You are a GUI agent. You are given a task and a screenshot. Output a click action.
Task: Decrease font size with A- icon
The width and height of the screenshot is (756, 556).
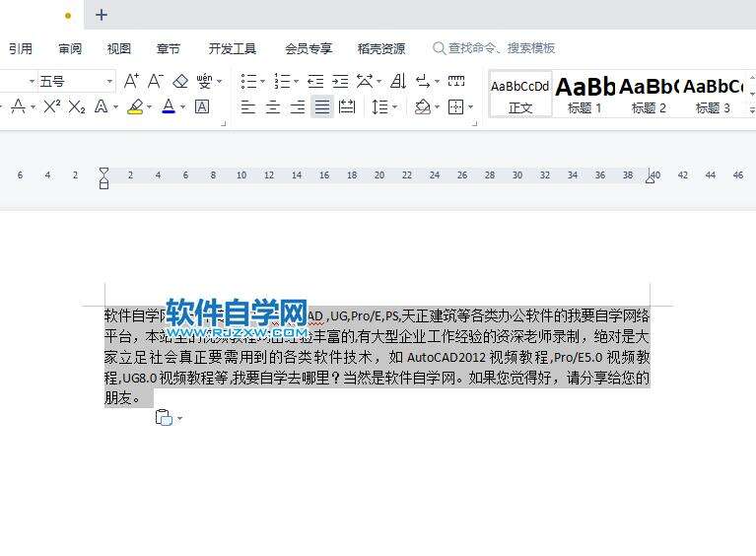pos(156,81)
